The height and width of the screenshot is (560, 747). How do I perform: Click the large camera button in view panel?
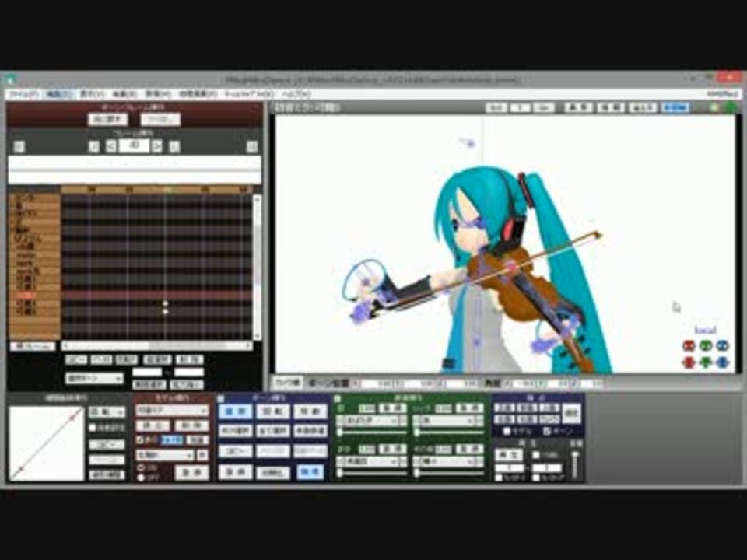tap(571, 413)
